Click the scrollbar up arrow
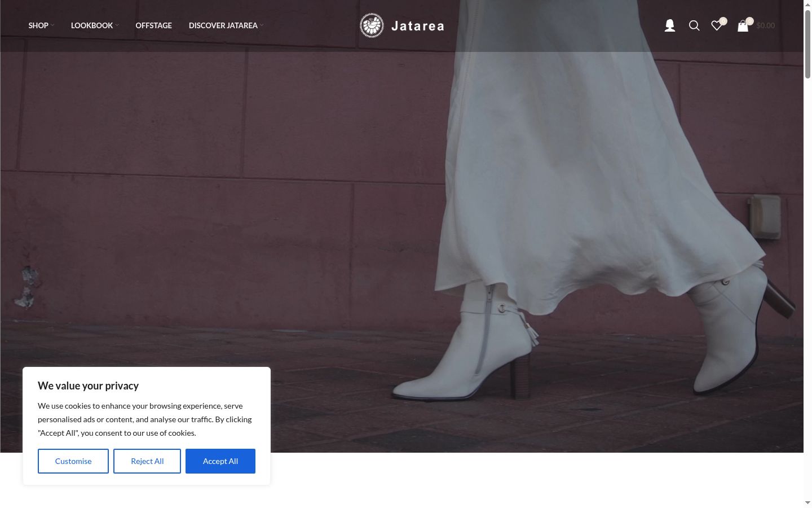 point(807,5)
